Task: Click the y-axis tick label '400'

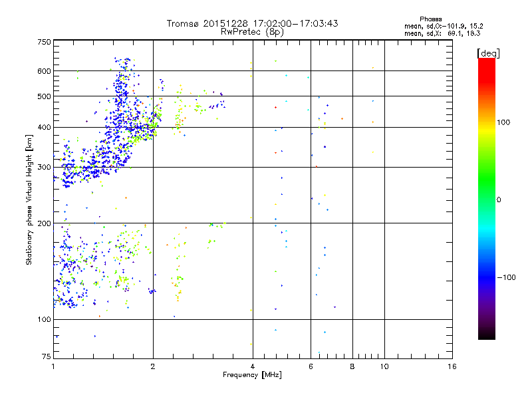Action: click(44, 128)
